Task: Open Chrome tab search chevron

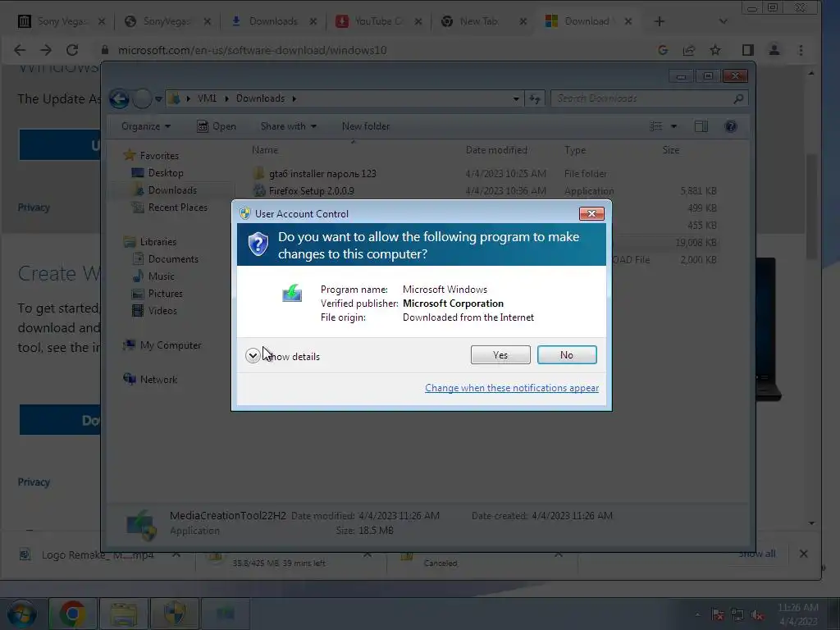Action: click(x=724, y=21)
